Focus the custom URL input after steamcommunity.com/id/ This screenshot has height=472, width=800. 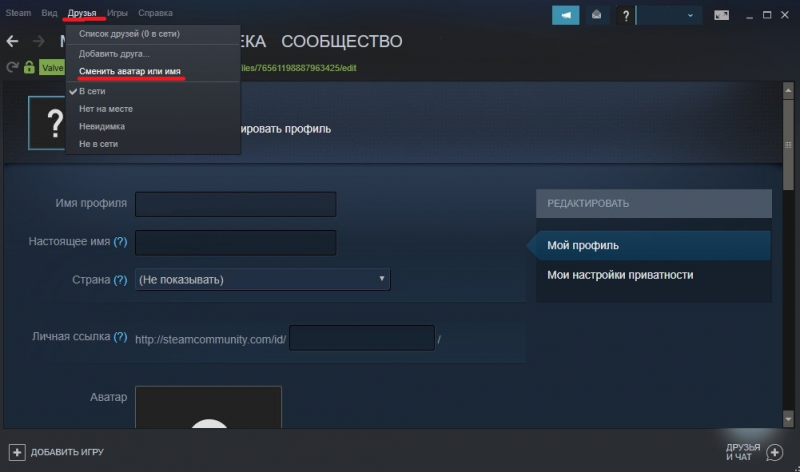tap(362, 338)
